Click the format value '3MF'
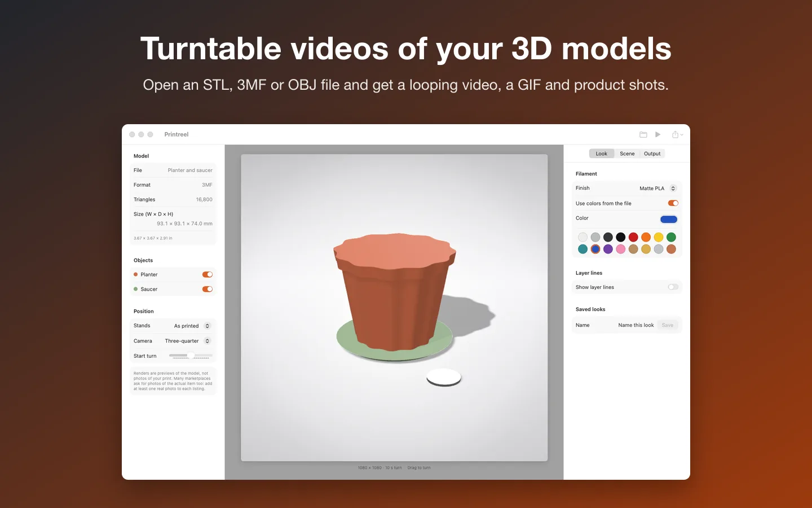 (x=207, y=185)
